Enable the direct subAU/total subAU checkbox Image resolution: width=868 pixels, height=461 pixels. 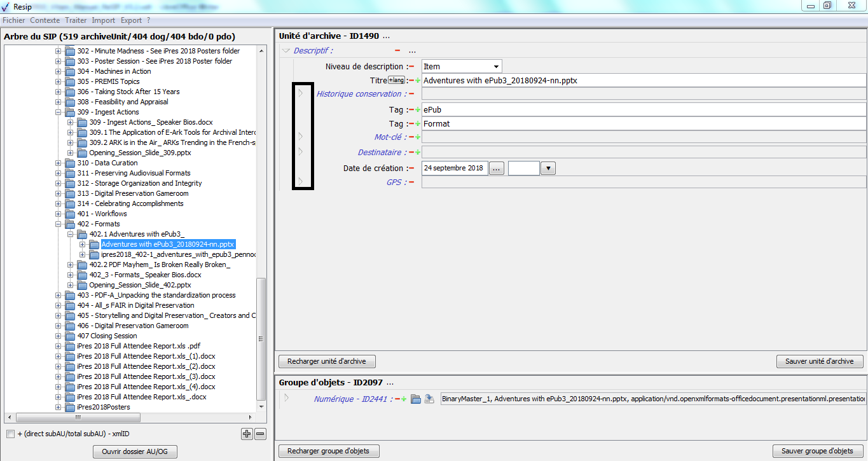click(10, 434)
